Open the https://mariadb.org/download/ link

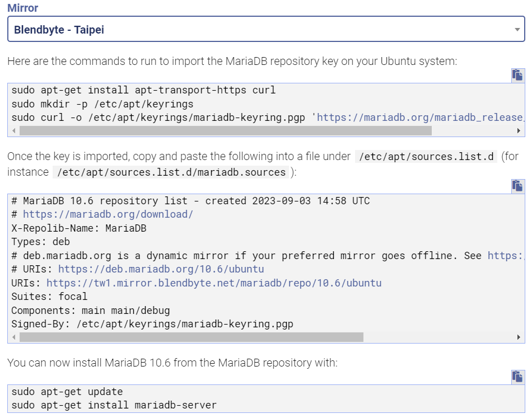(x=108, y=214)
